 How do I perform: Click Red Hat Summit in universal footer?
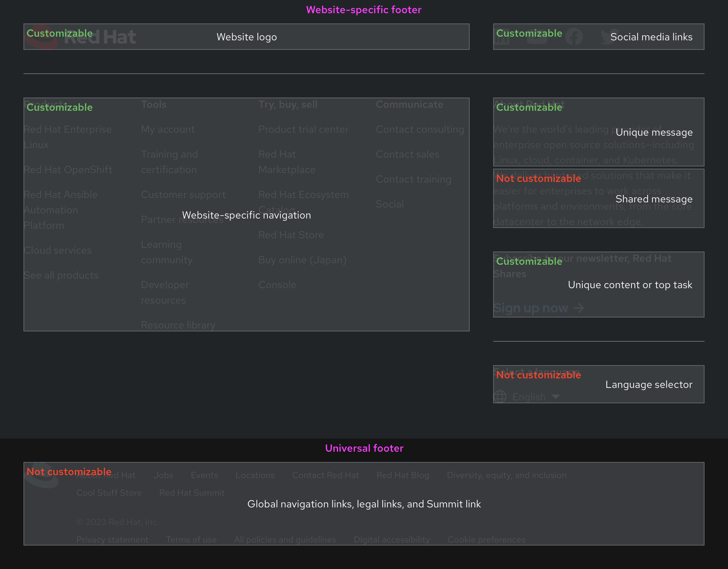tap(192, 493)
